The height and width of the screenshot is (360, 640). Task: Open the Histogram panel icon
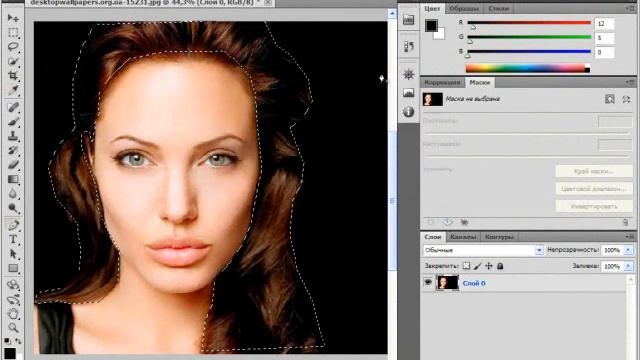click(409, 93)
